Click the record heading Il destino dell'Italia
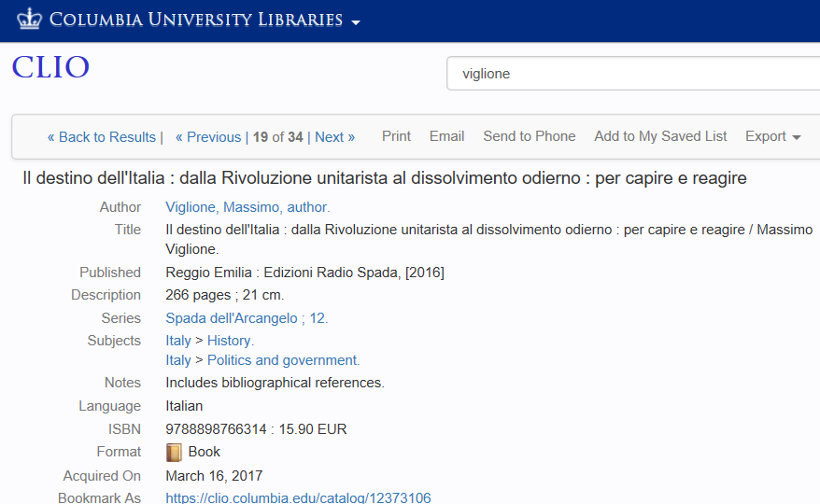Image resolution: width=820 pixels, height=504 pixels. click(x=385, y=178)
